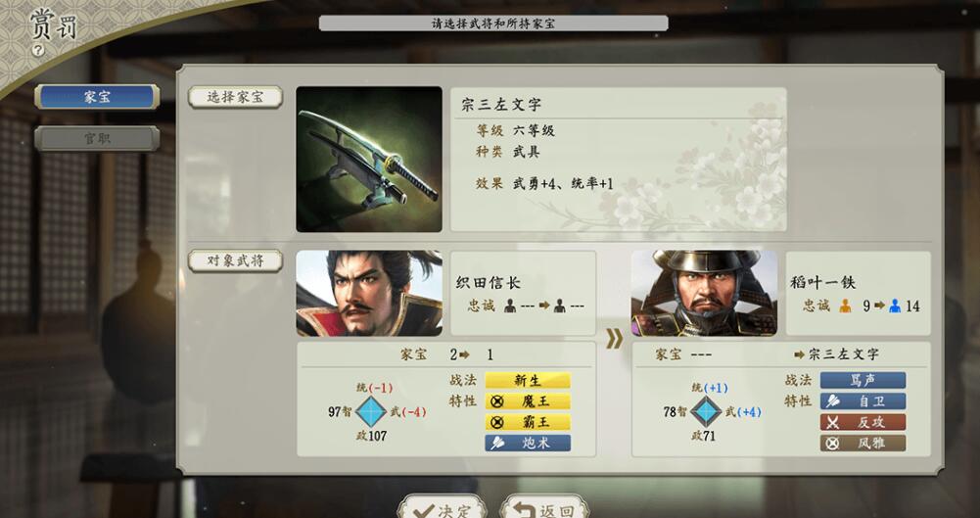Click the 宗三左文字 sword thumbnail
The image size is (980, 518).
(x=369, y=160)
